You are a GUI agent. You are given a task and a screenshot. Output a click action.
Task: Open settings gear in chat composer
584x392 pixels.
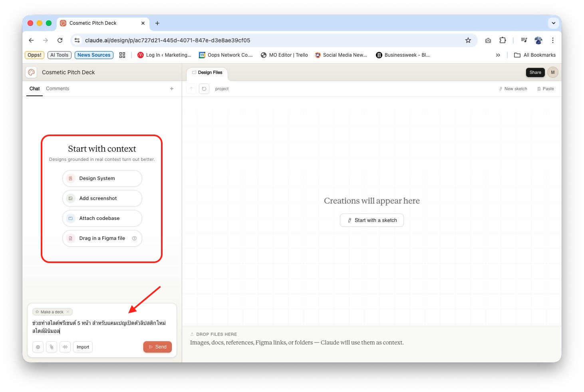click(x=38, y=347)
